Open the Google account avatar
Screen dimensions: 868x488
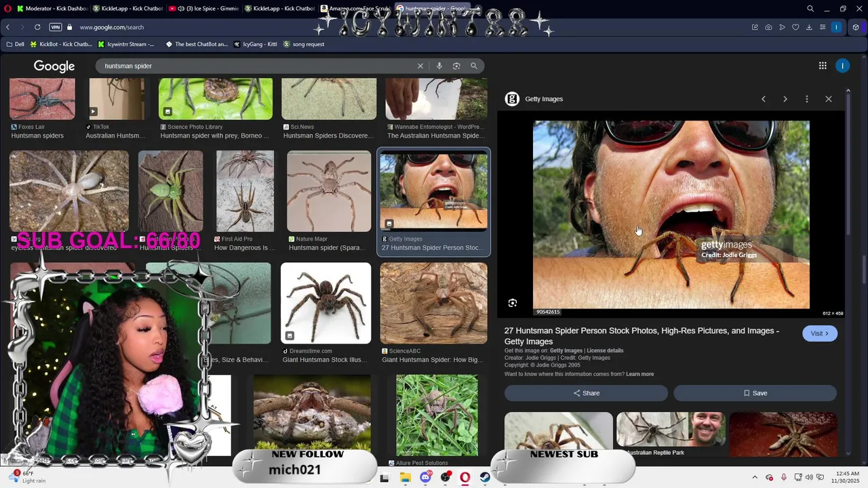843,66
